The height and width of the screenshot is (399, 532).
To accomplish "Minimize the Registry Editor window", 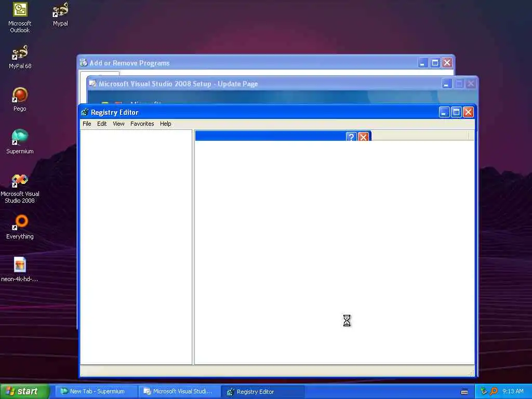I will tap(444, 112).
